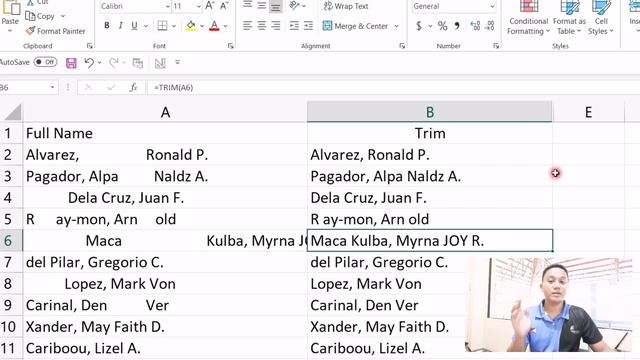This screenshot has height=360, width=640.
Task: Open fill color dropdown arrow
Action: point(202,26)
